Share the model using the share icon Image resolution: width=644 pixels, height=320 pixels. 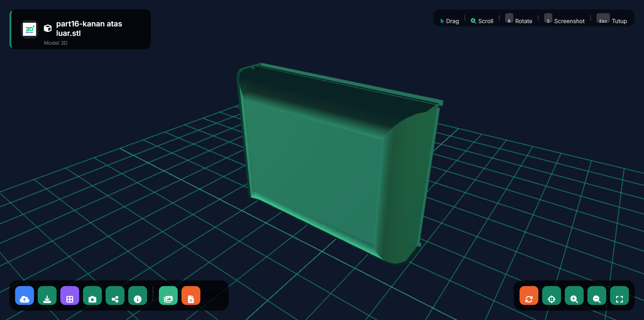[115, 295]
